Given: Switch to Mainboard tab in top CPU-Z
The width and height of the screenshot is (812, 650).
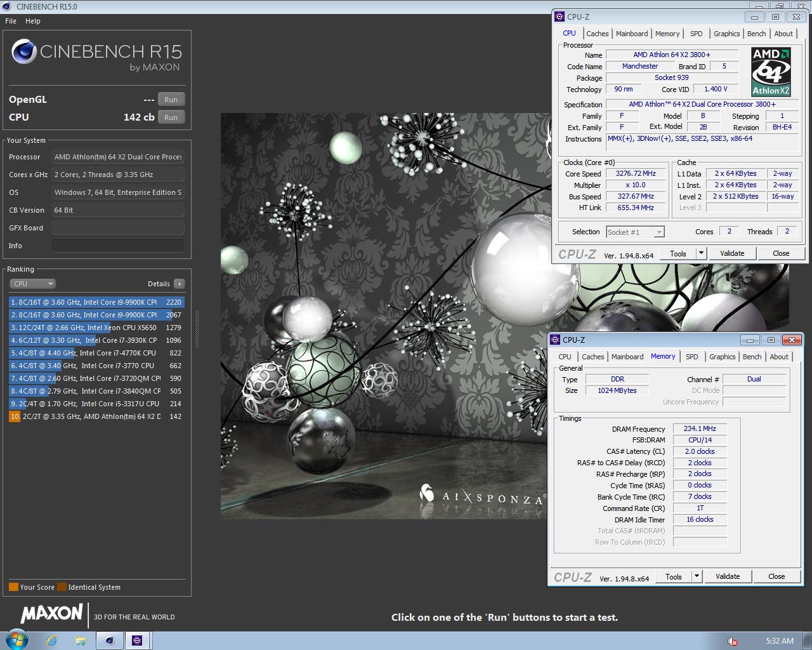Looking at the screenshot, I should click(632, 34).
